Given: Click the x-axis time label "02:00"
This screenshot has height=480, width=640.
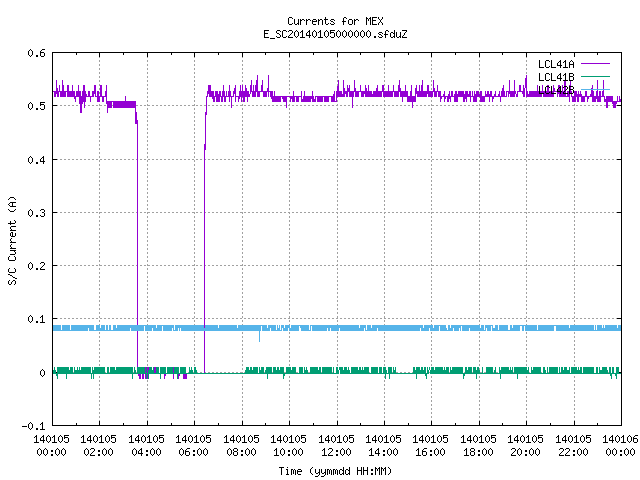Looking at the screenshot, I should pos(98,452).
